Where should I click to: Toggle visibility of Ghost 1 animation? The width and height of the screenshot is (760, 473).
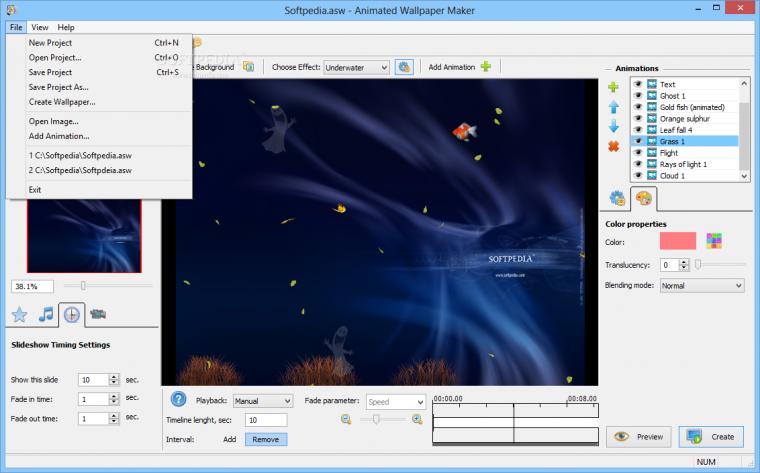(x=638, y=95)
